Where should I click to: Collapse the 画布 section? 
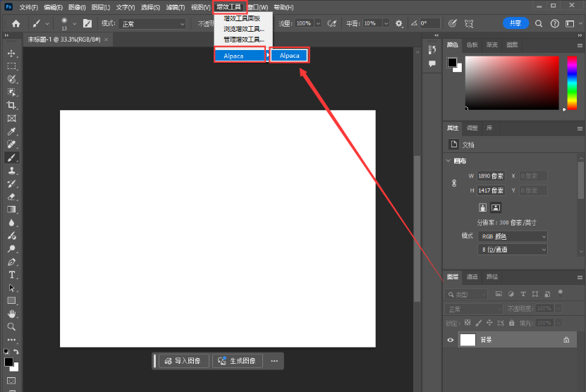[448, 161]
